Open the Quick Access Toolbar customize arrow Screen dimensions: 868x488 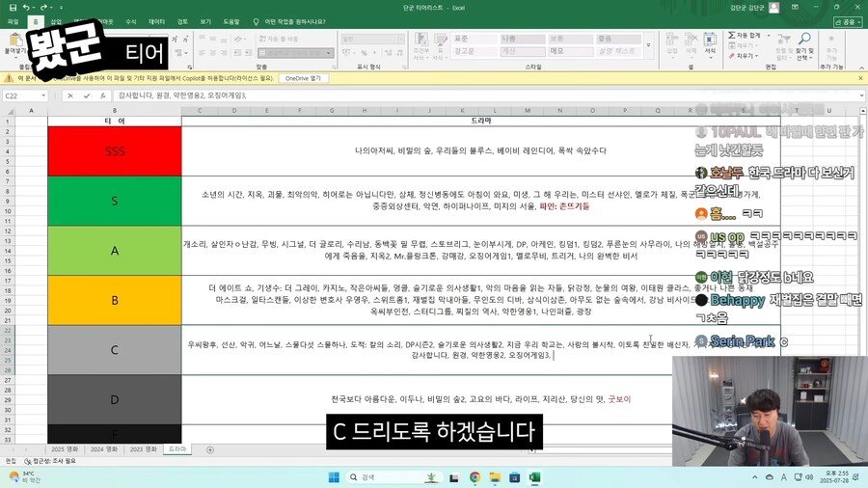[61, 8]
